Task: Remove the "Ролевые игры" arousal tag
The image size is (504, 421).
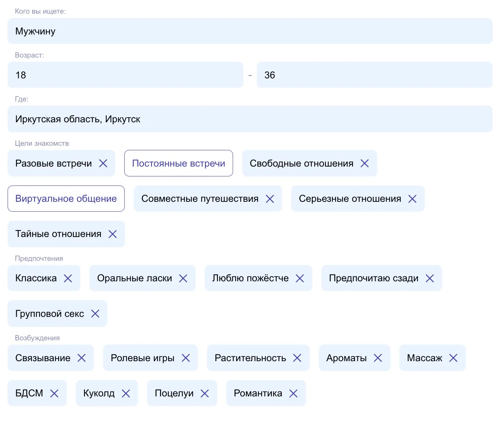Action: (x=186, y=358)
